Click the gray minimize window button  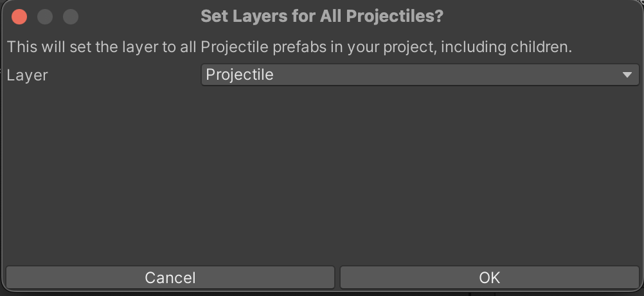tap(45, 17)
